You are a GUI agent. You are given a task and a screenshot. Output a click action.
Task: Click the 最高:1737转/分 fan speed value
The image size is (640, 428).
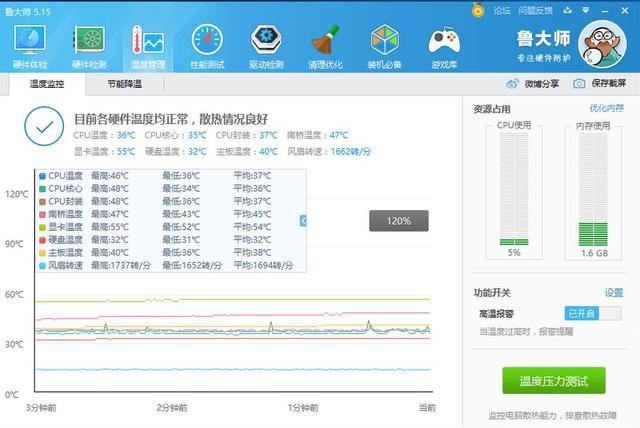121,266
